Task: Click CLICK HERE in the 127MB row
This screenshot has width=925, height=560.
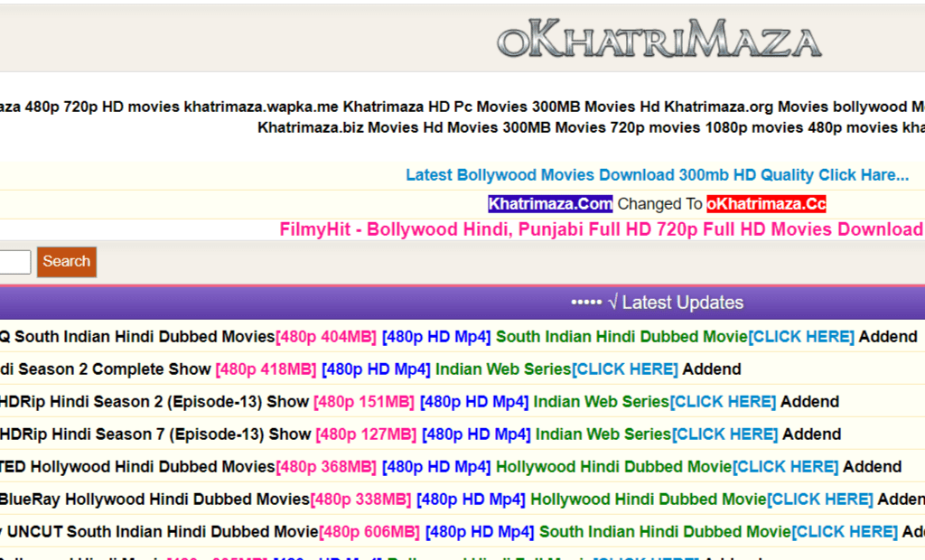Action: [x=725, y=434]
